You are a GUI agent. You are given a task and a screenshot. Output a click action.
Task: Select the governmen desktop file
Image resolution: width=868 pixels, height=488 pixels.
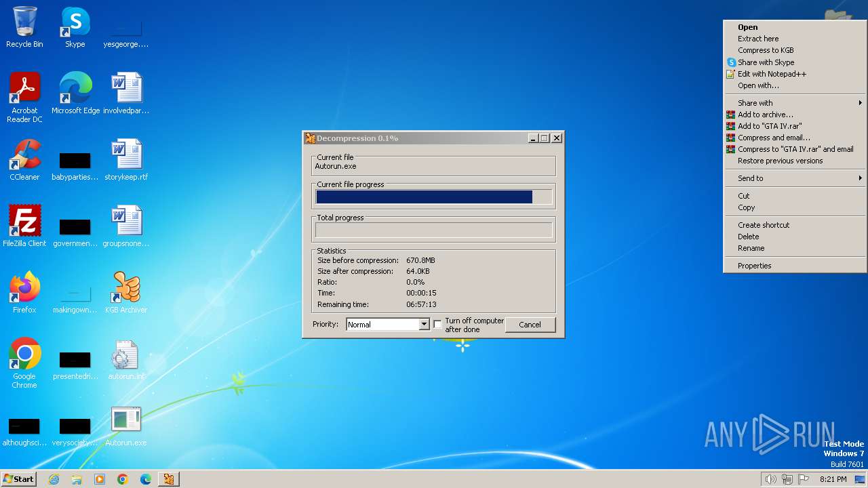click(75, 232)
